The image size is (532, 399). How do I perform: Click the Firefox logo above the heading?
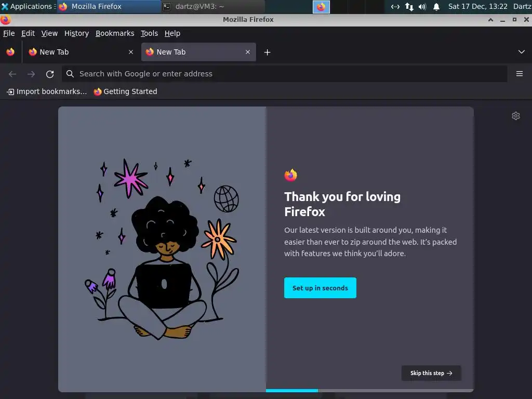coord(290,175)
